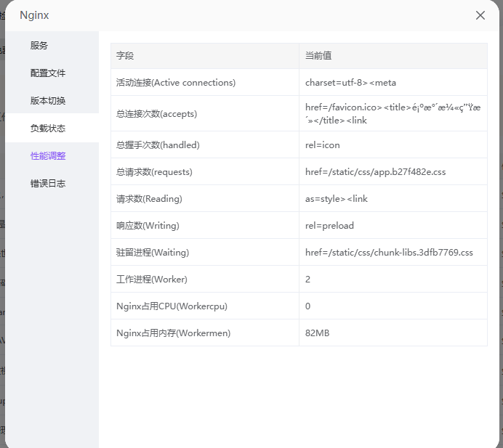Select 总请求数(requests) field cell
Screen dimensions: 503x448
pyautogui.click(x=205, y=172)
